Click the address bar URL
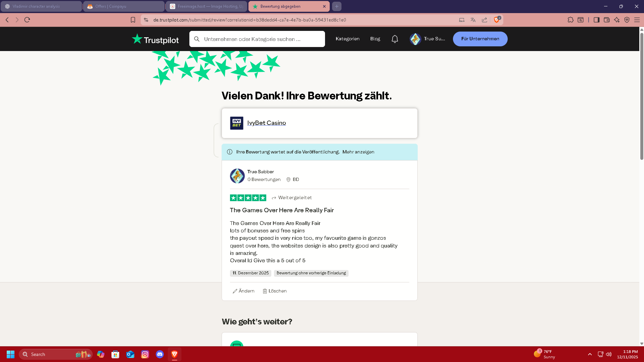The image size is (644, 362). [x=249, y=20]
